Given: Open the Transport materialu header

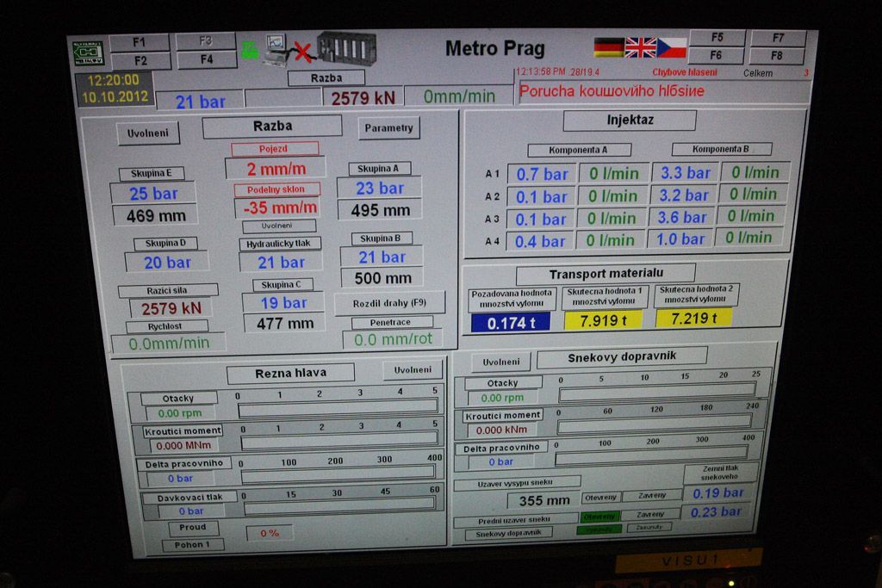Looking at the screenshot, I should [x=606, y=274].
